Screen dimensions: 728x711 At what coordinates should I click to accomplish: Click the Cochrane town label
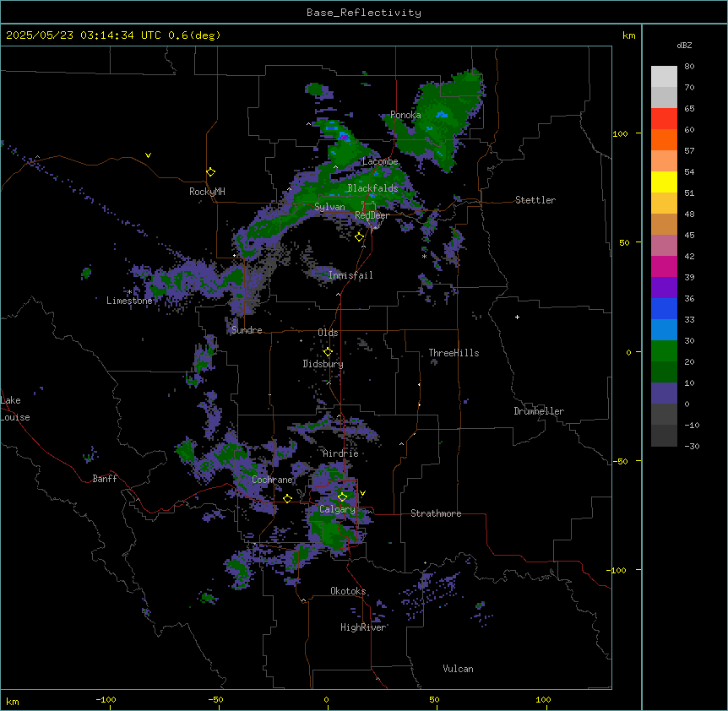tap(272, 480)
